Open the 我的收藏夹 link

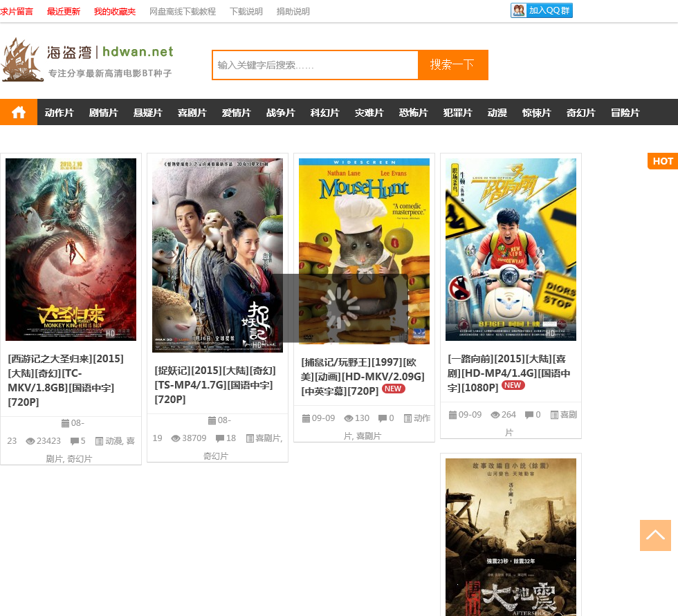(115, 12)
